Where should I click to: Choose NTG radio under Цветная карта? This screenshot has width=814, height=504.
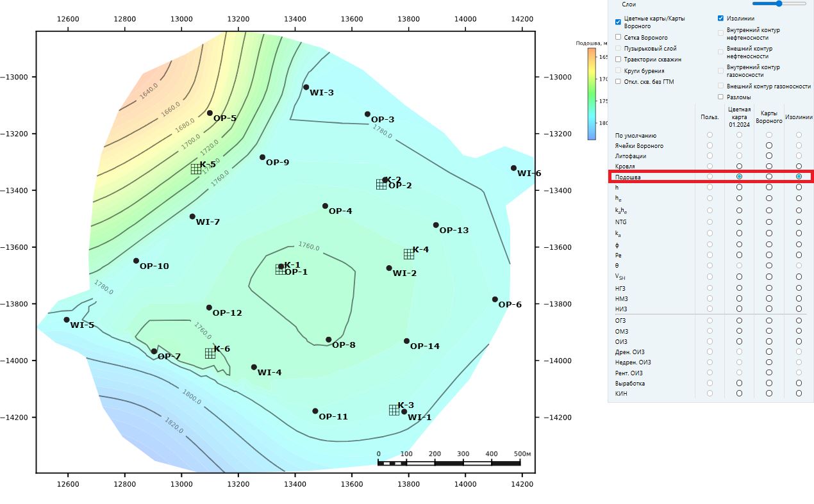click(x=739, y=222)
